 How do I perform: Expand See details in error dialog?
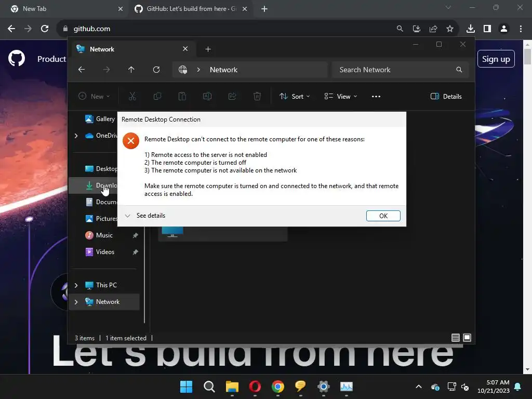point(145,216)
